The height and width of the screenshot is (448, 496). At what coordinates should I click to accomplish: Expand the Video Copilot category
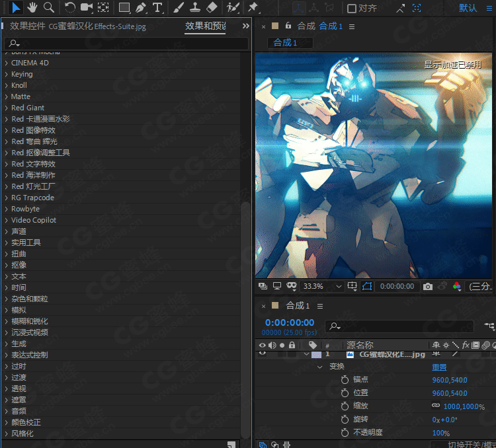[7, 220]
